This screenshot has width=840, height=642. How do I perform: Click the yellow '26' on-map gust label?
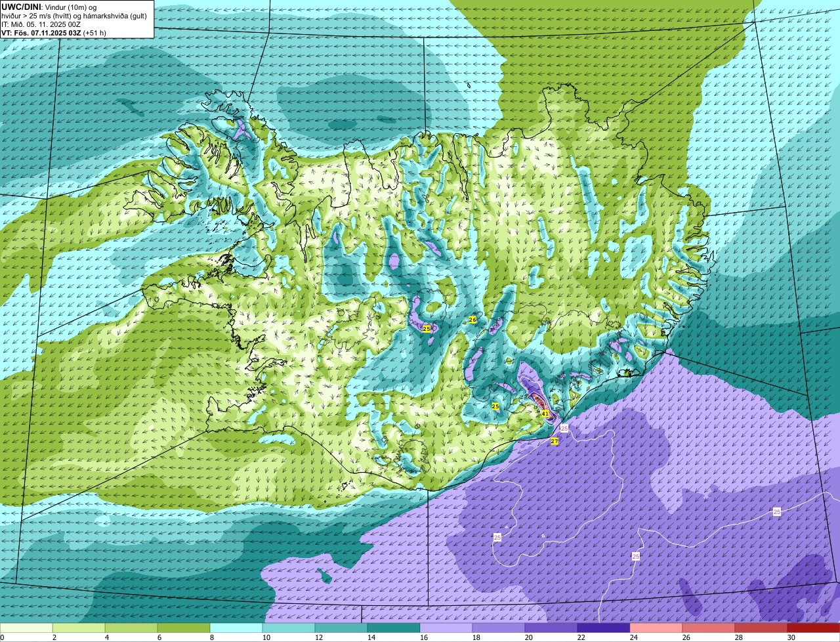[472, 320]
